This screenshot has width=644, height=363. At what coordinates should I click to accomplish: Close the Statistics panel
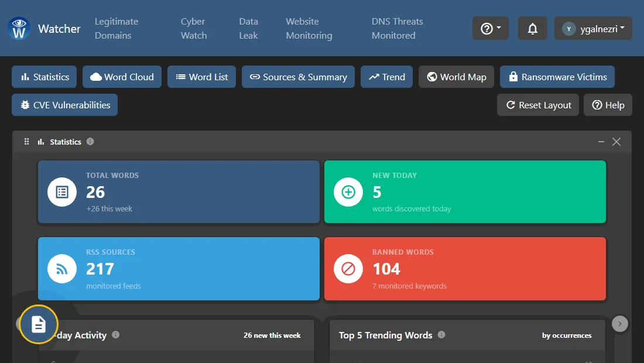point(616,142)
